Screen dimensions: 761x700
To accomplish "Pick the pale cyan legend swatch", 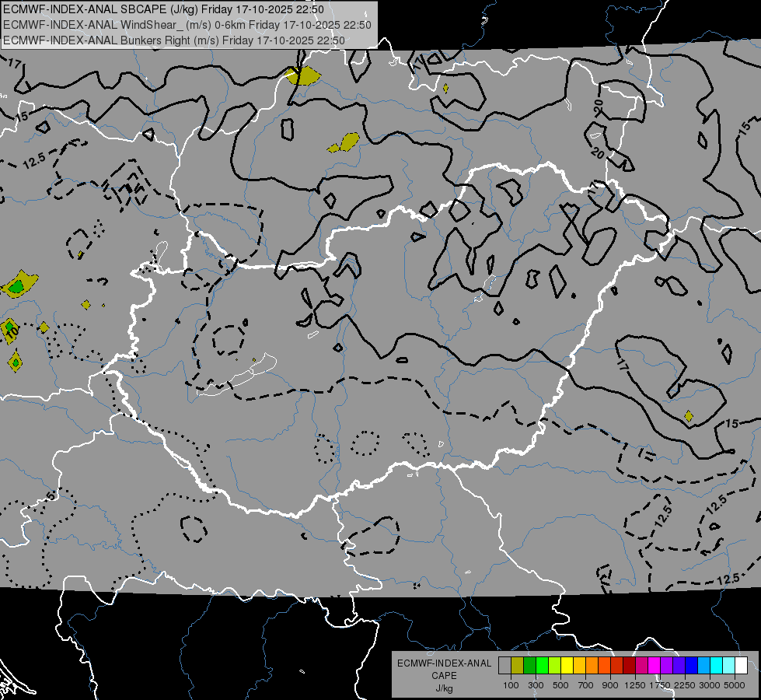I will [729, 666].
